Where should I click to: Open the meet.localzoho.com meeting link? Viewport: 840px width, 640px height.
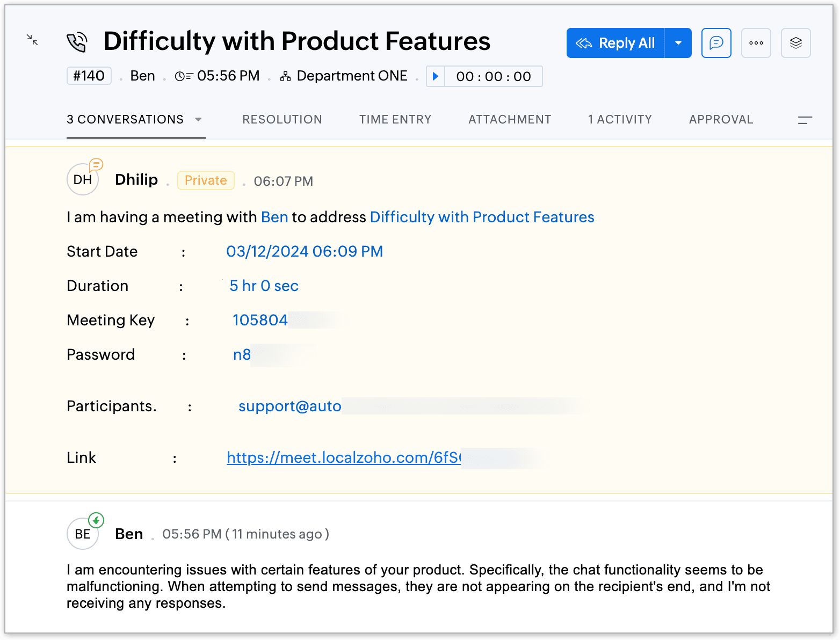coord(343,457)
